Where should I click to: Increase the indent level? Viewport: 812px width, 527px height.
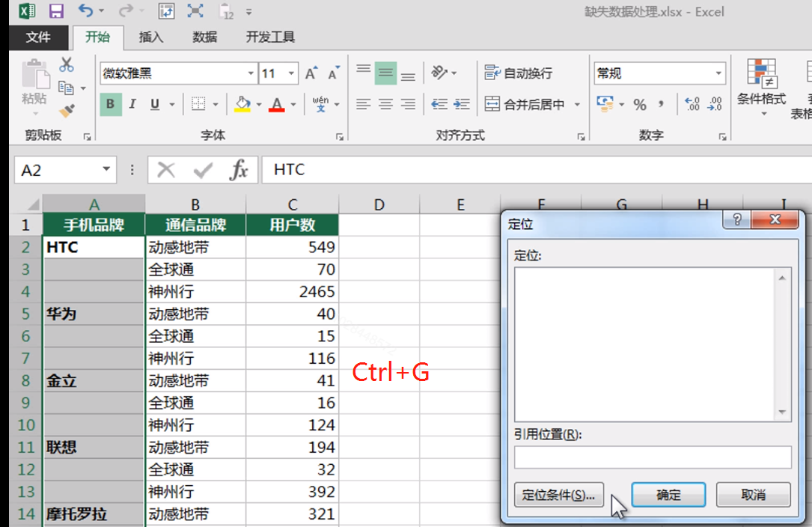point(462,104)
